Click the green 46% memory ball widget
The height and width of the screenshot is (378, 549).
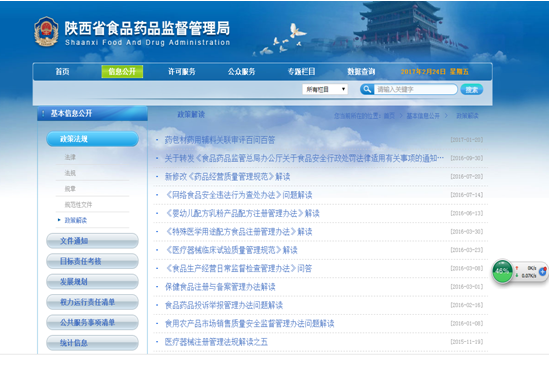pyautogui.click(x=502, y=271)
